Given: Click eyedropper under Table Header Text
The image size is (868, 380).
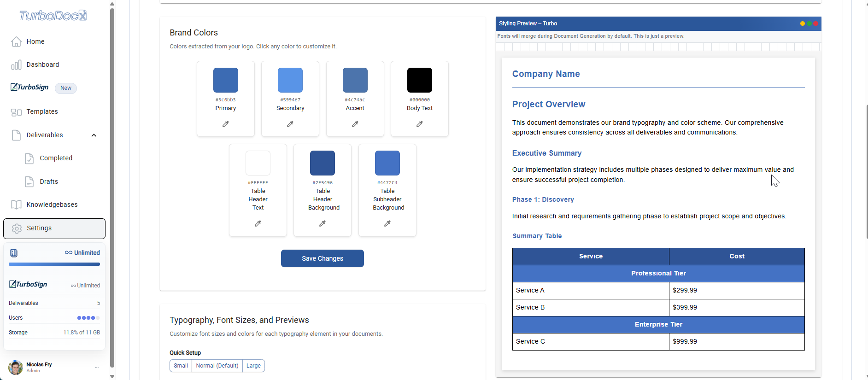Looking at the screenshot, I should coord(258,223).
